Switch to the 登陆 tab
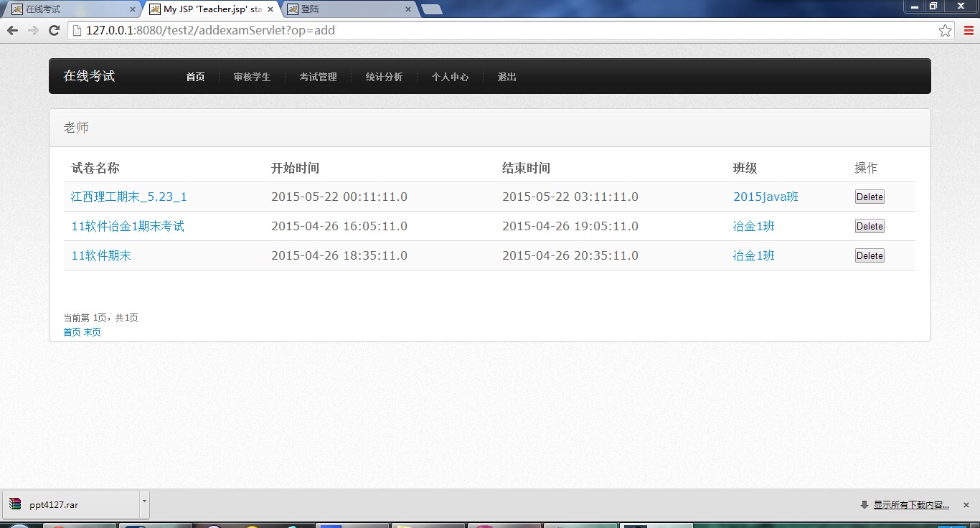 (x=348, y=9)
